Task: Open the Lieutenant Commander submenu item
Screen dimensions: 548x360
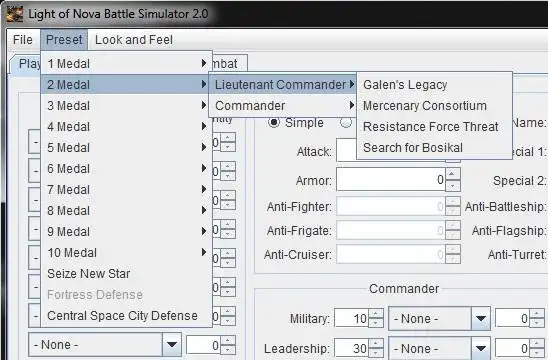Action: (282, 85)
